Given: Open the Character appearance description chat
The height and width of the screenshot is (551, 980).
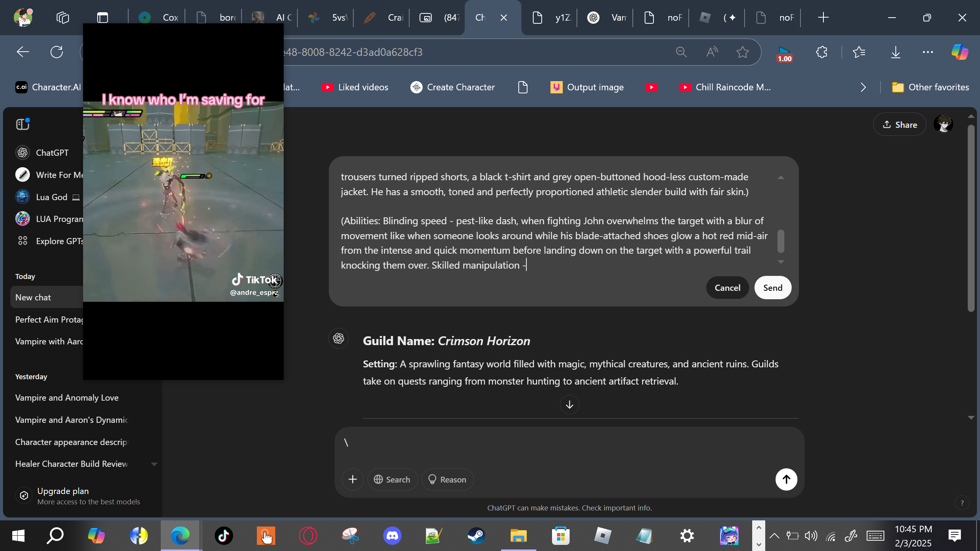Looking at the screenshot, I should [71, 442].
